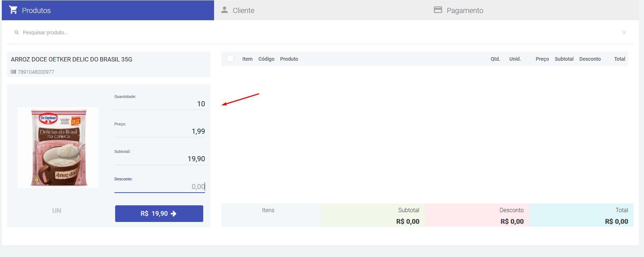The width and height of the screenshot is (644, 257).
Task: Click into the Desconto input field
Action: tap(160, 187)
